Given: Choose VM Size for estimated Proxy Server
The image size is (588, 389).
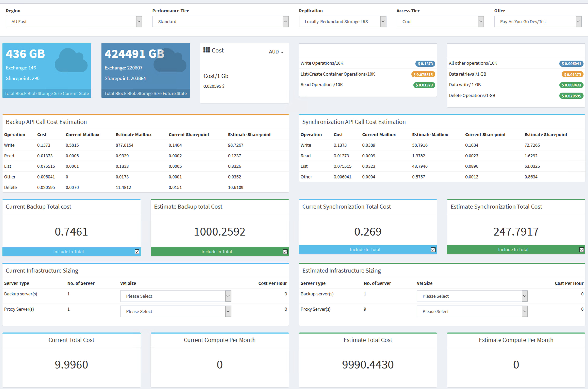Looking at the screenshot, I should point(472,311).
